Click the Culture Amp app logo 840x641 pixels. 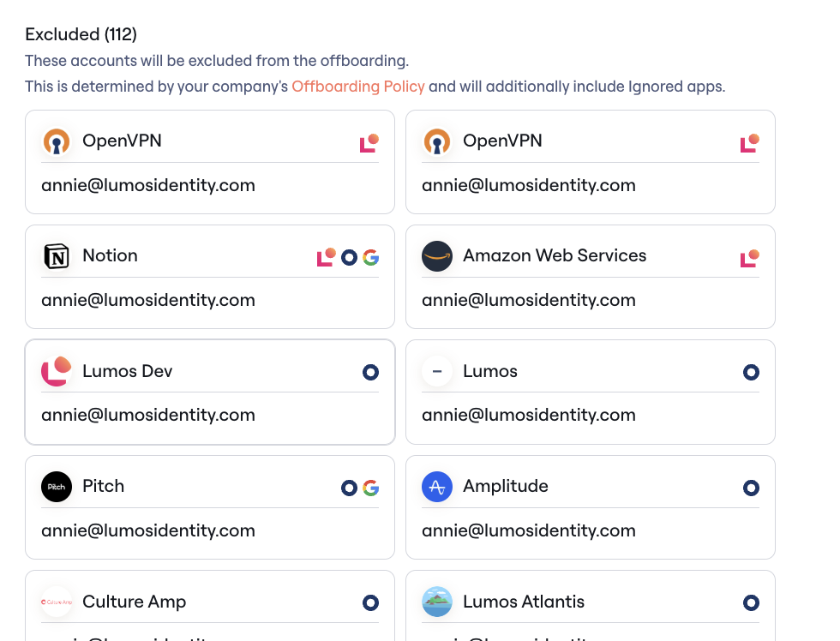pyautogui.click(x=57, y=602)
